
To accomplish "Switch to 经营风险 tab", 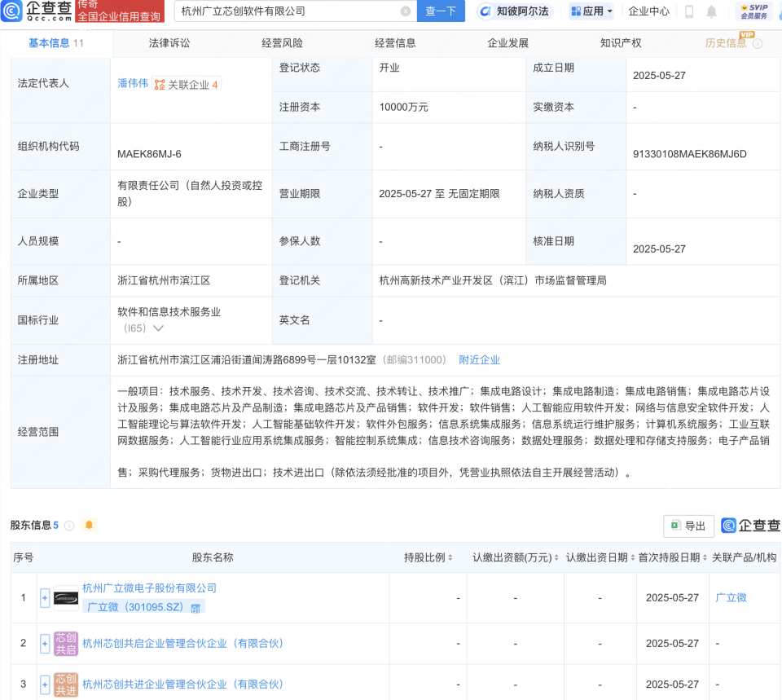I will coord(283,43).
